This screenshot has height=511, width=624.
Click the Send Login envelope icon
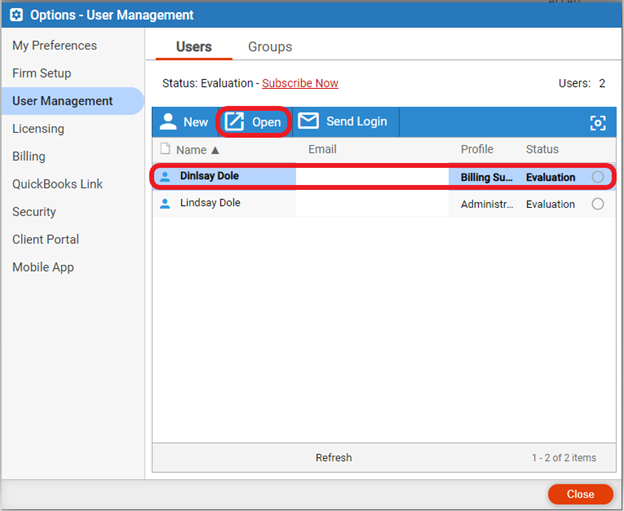[308, 121]
